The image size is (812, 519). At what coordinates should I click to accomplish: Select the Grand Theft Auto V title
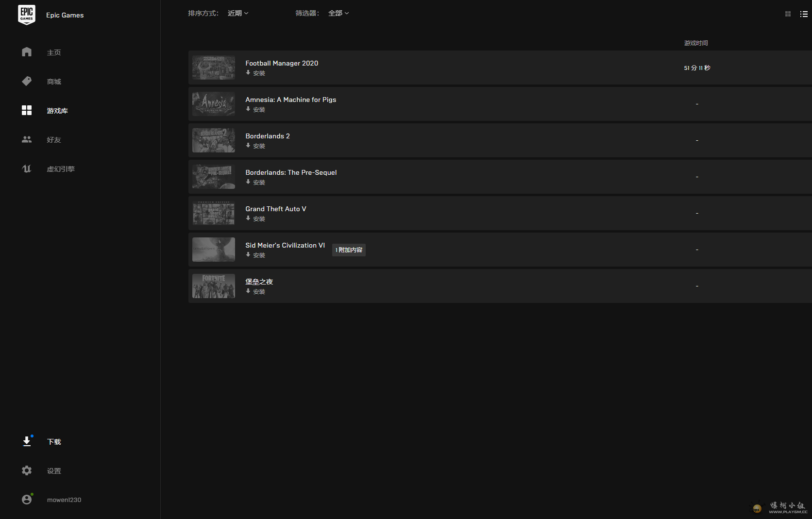(x=276, y=209)
